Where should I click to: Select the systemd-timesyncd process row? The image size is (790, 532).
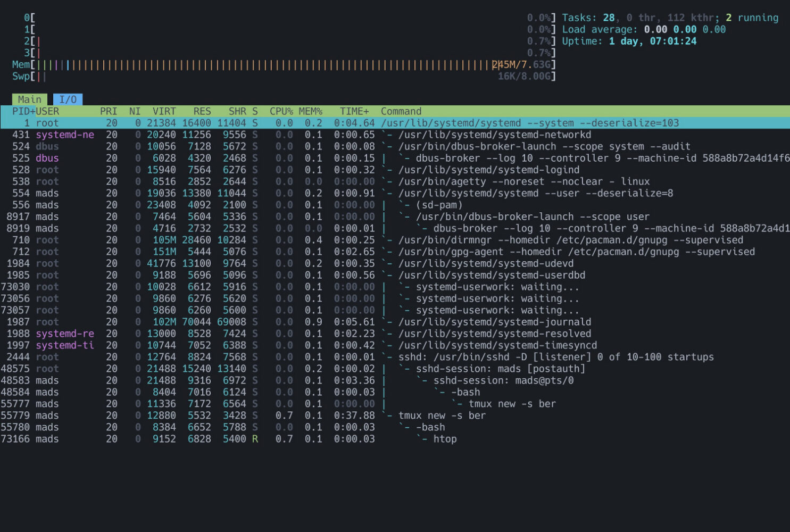click(x=395, y=345)
